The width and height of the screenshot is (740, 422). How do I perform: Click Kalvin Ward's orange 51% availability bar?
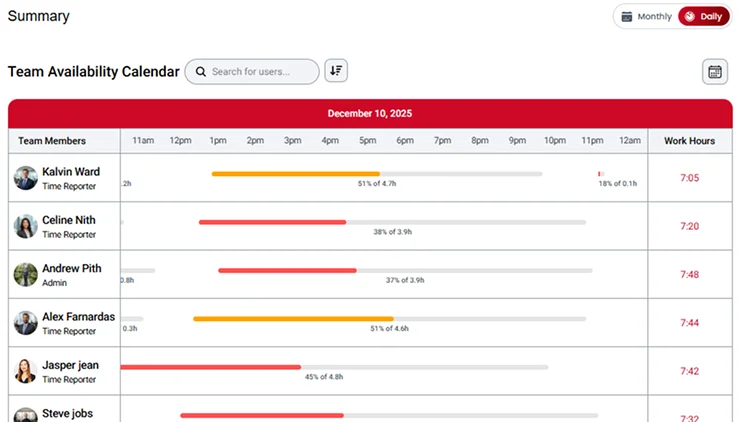point(295,174)
